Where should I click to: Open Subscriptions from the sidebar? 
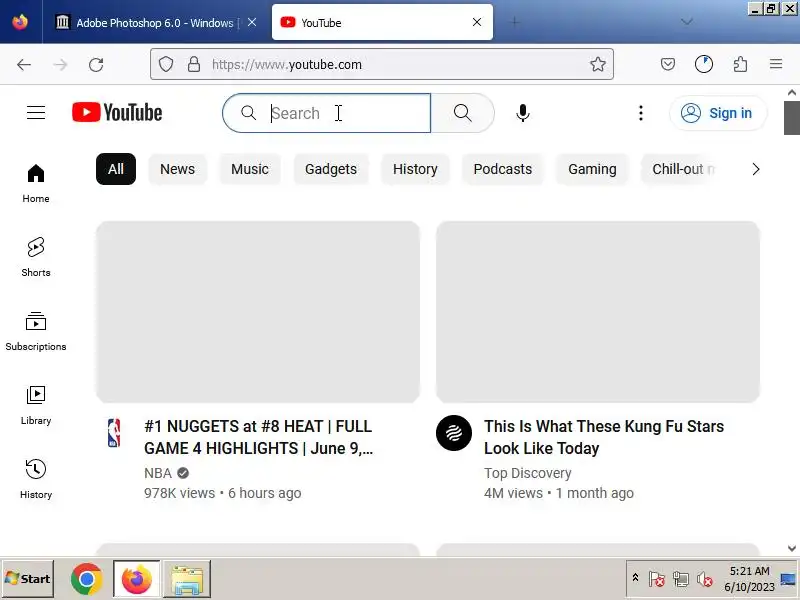click(36, 331)
